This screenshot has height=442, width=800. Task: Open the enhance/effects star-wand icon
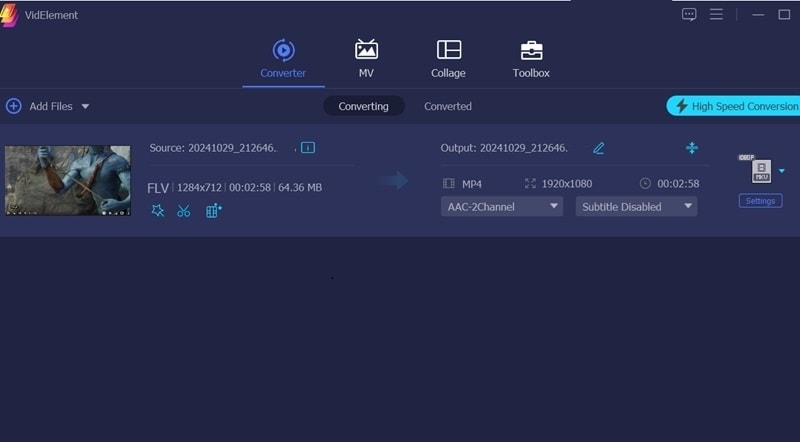[158, 210]
